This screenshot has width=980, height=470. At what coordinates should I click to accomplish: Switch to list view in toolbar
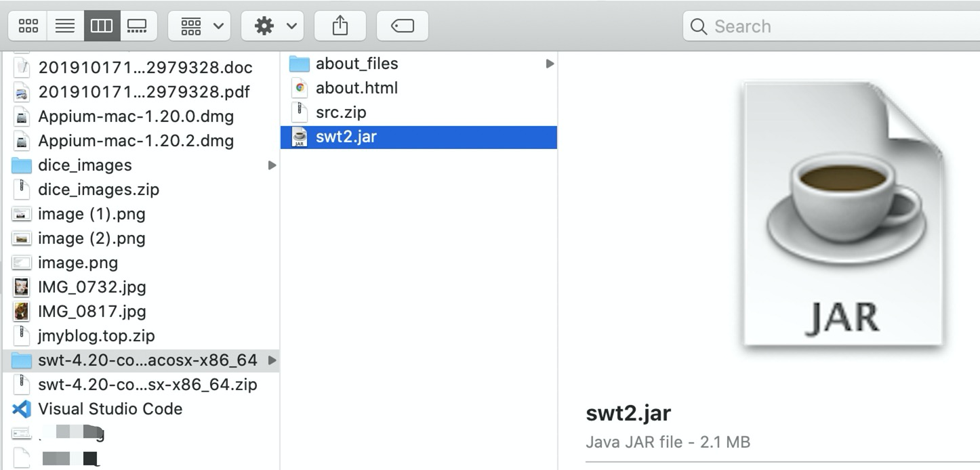(x=65, y=26)
